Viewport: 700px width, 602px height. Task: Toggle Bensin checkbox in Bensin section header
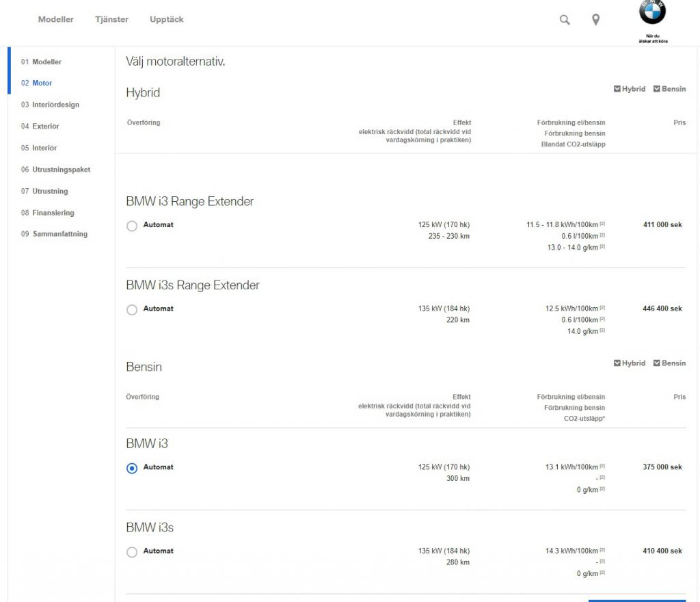point(657,363)
